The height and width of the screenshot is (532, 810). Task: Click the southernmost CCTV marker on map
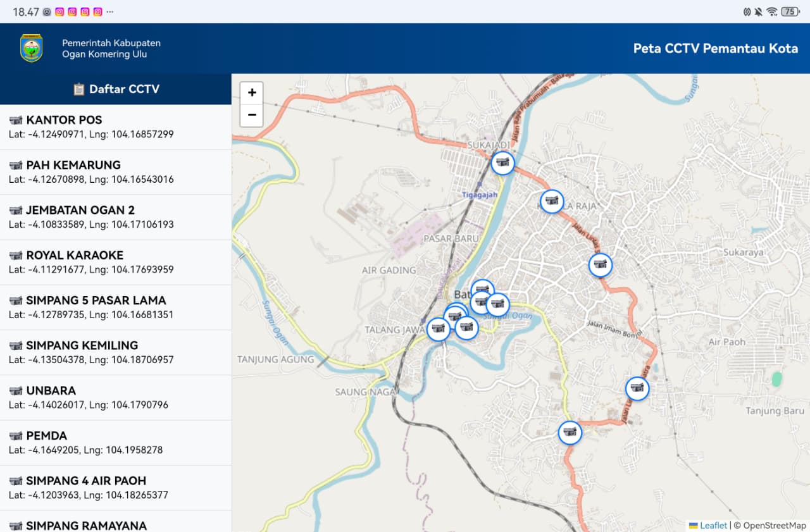click(570, 433)
